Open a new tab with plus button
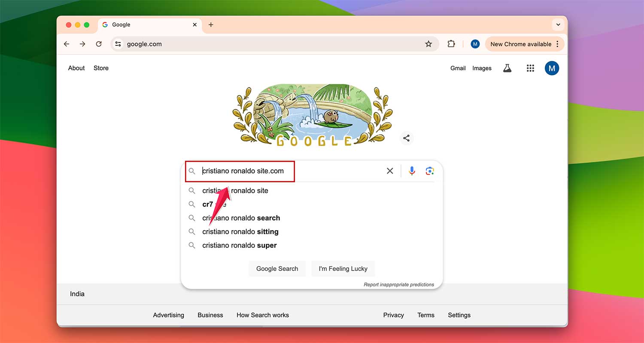 pos(211,24)
